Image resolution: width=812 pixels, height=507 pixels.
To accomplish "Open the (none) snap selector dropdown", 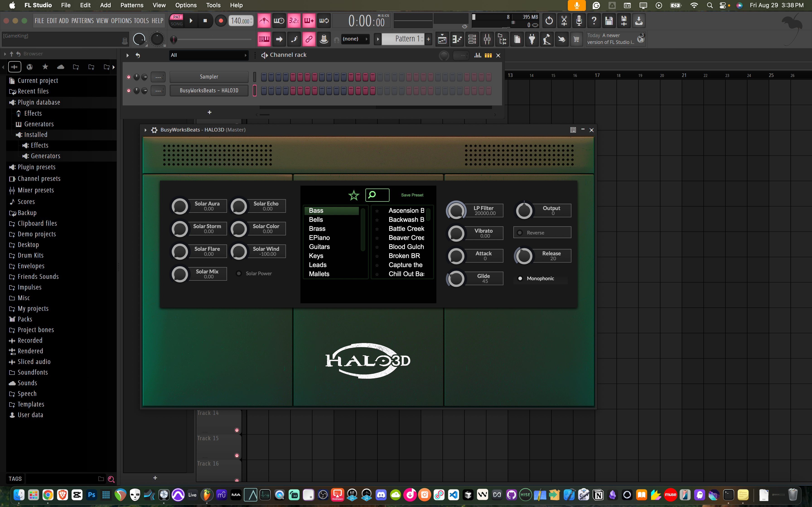I will [x=355, y=39].
